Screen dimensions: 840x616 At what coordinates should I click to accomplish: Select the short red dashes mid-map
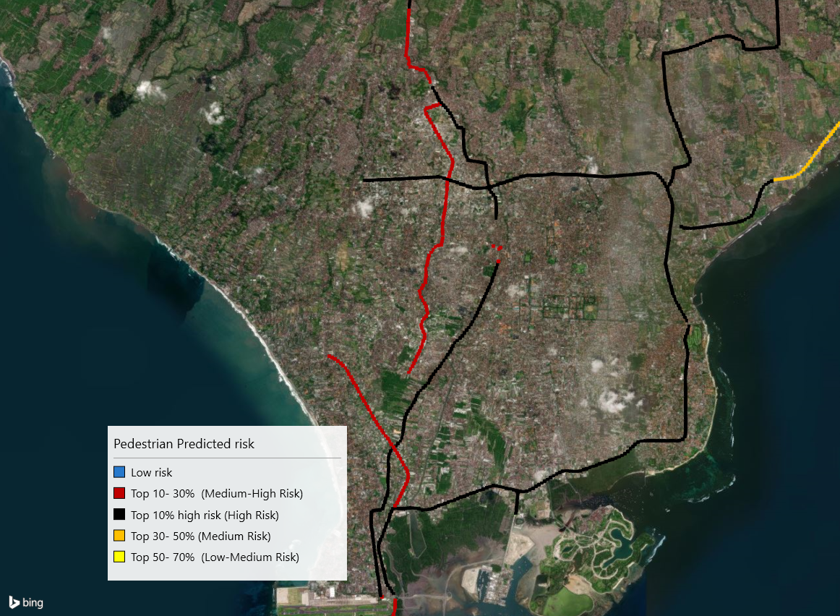point(496,248)
